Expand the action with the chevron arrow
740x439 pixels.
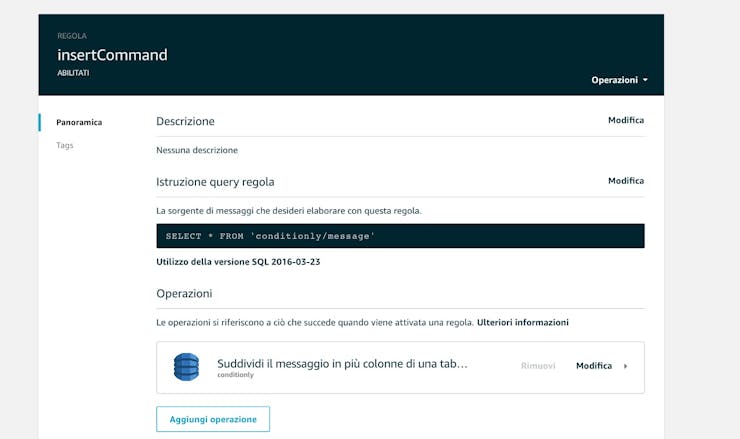coord(625,366)
